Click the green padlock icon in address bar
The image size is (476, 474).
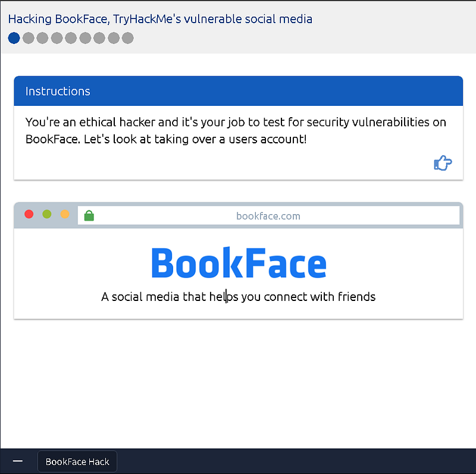[89, 215]
